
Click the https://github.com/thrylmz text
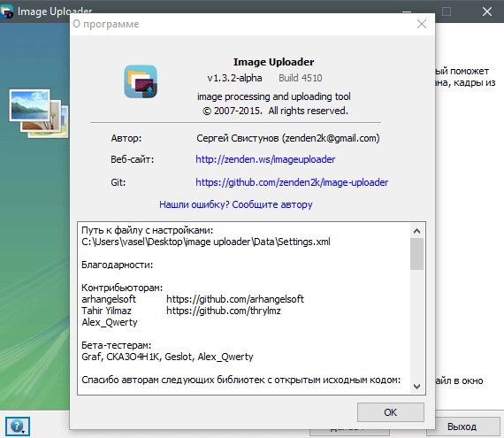tap(224, 311)
